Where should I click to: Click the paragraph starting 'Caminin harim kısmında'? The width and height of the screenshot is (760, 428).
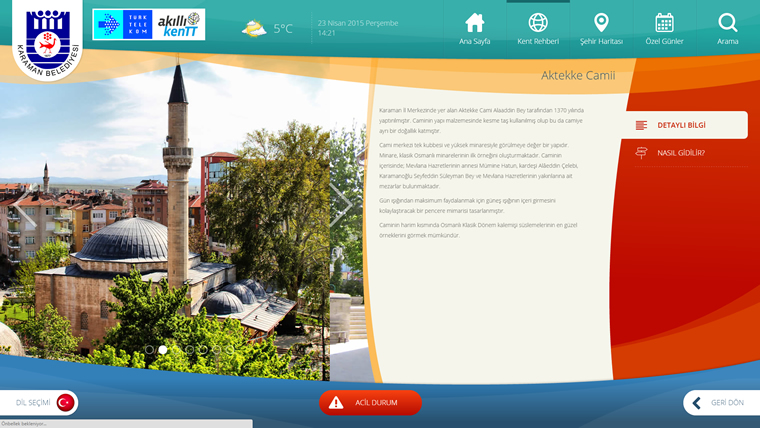pyautogui.click(x=478, y=230)
